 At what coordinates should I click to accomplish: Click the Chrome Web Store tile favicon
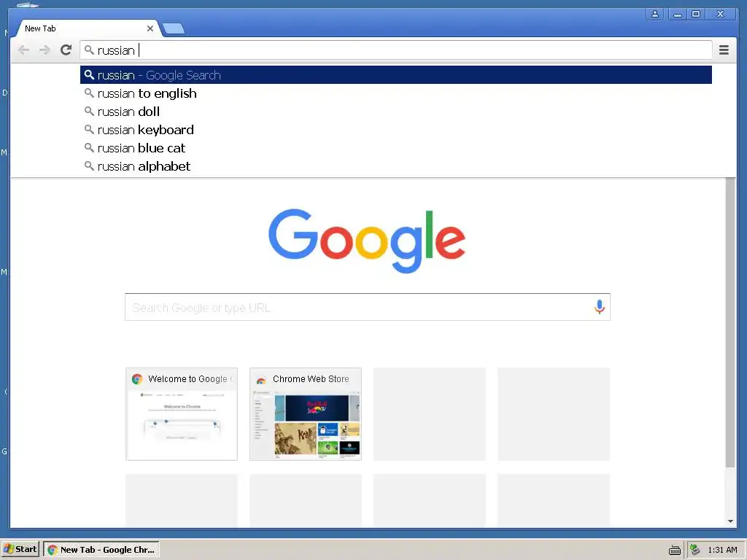point(261,379)
